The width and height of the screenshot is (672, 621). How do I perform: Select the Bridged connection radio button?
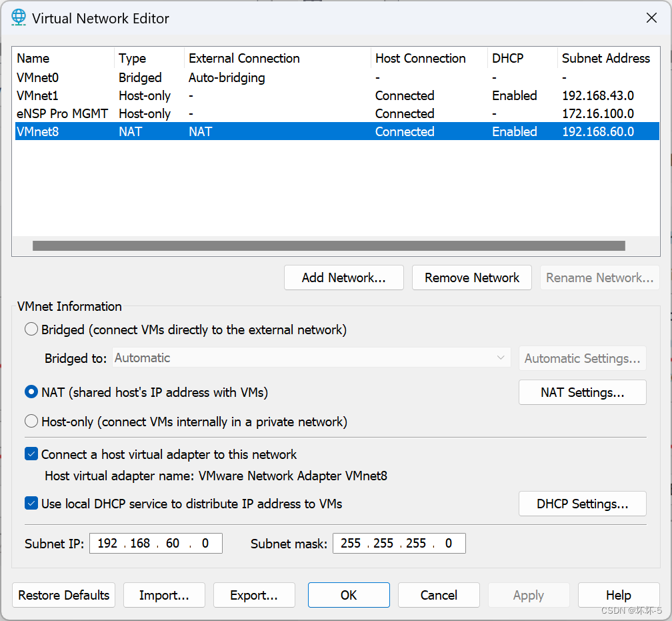click(x=31, y=329)
